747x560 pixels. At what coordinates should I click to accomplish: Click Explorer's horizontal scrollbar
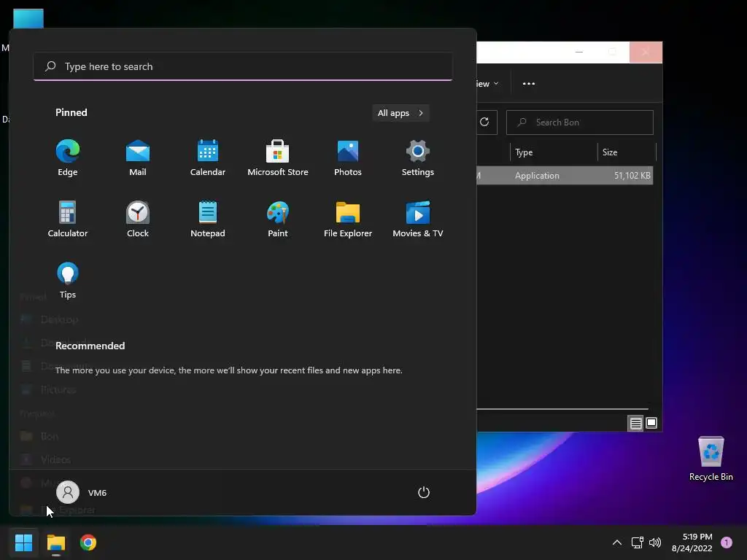coord(562,408)
